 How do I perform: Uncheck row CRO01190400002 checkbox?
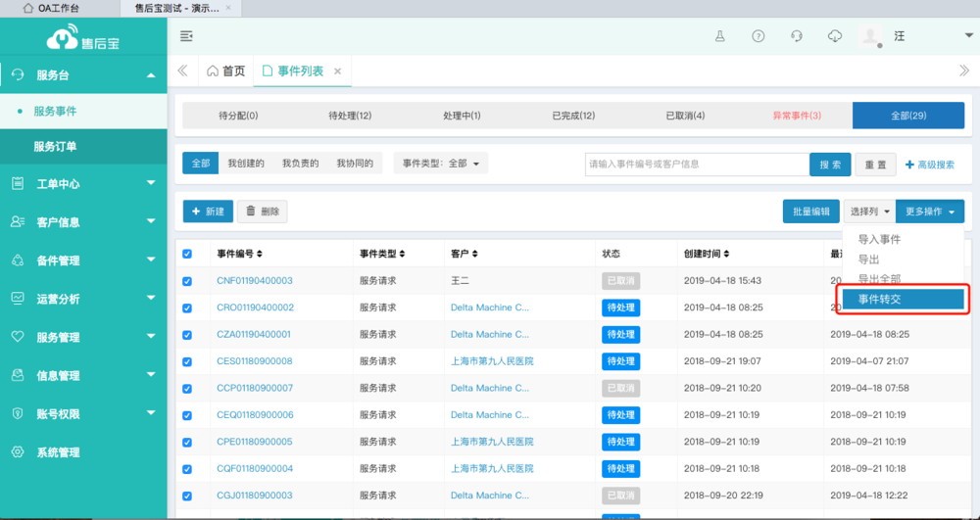point(187,307)
